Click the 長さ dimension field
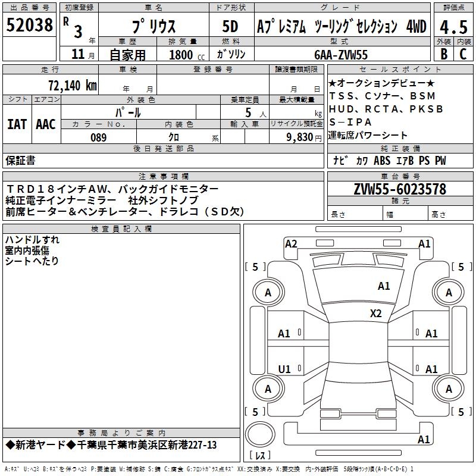 click(355, 214)
